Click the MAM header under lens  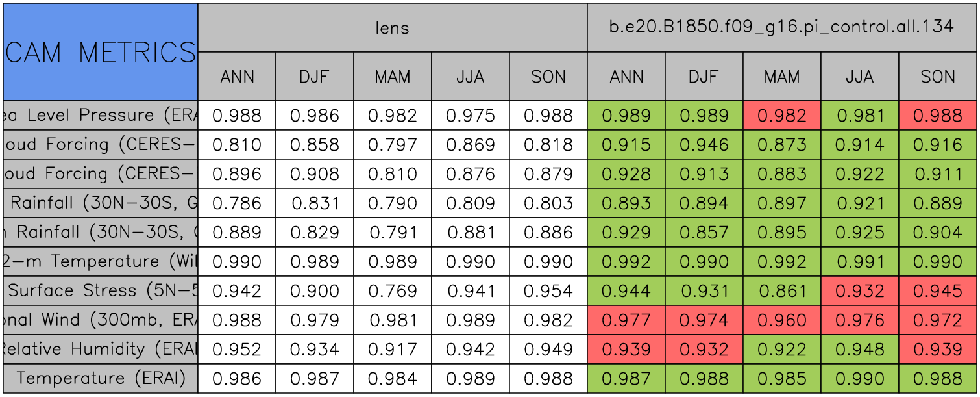click(x=393, y=77)
